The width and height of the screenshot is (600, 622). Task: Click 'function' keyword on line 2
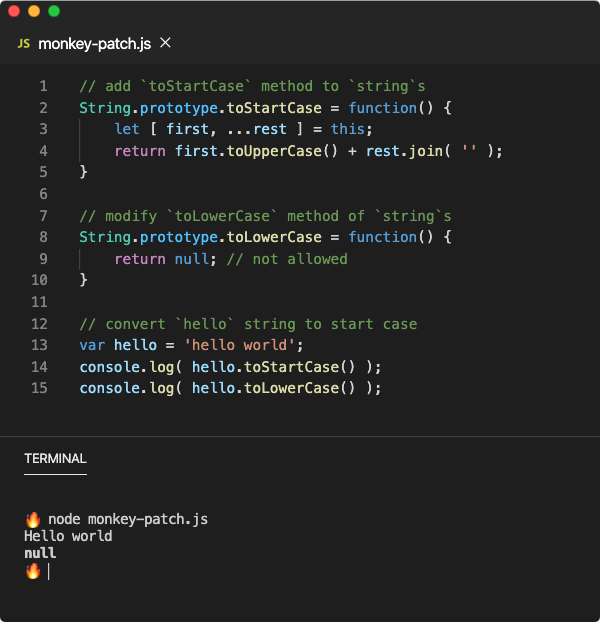point(382,108)
